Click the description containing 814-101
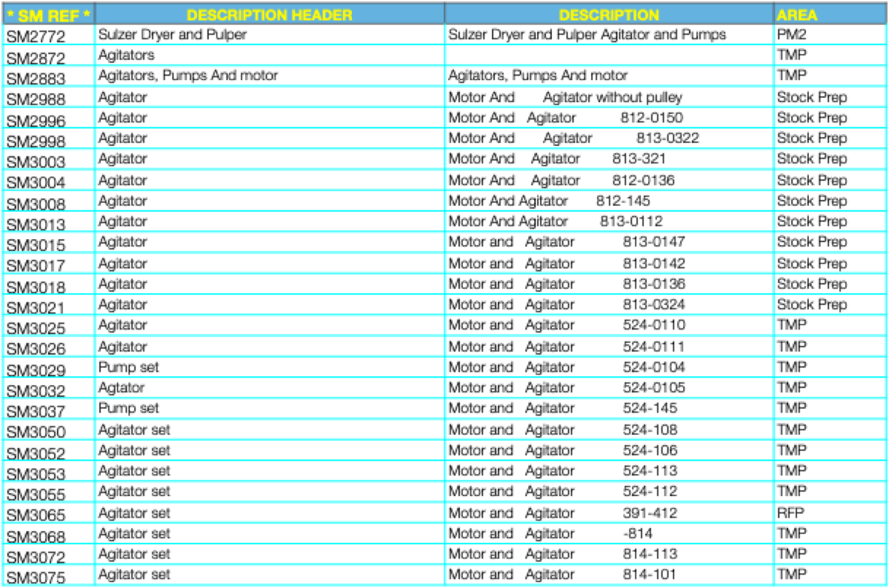889x588 pixels. (609, 575)
